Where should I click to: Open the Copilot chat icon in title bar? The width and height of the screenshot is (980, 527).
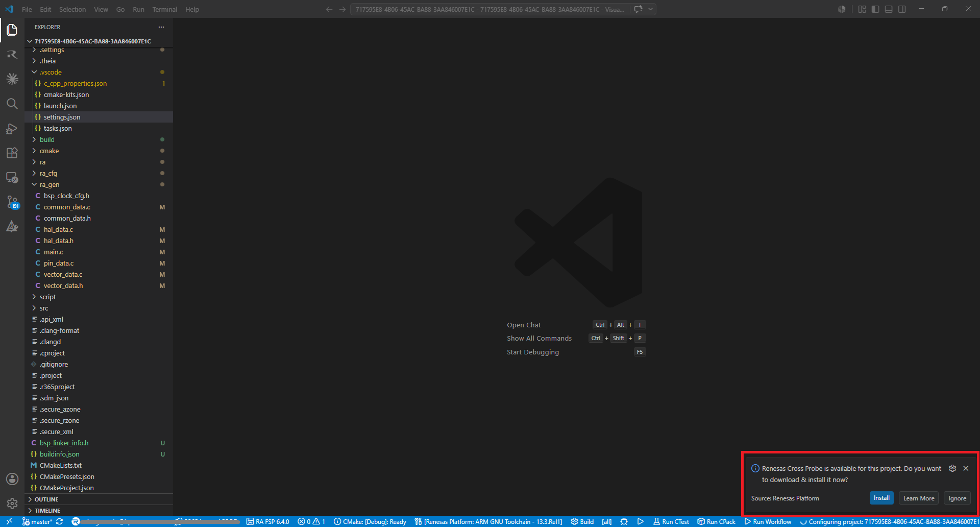pos(638,9)
